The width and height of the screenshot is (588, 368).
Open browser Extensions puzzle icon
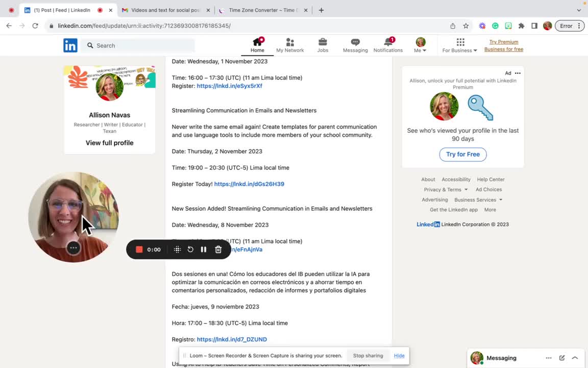pos(521,26)
